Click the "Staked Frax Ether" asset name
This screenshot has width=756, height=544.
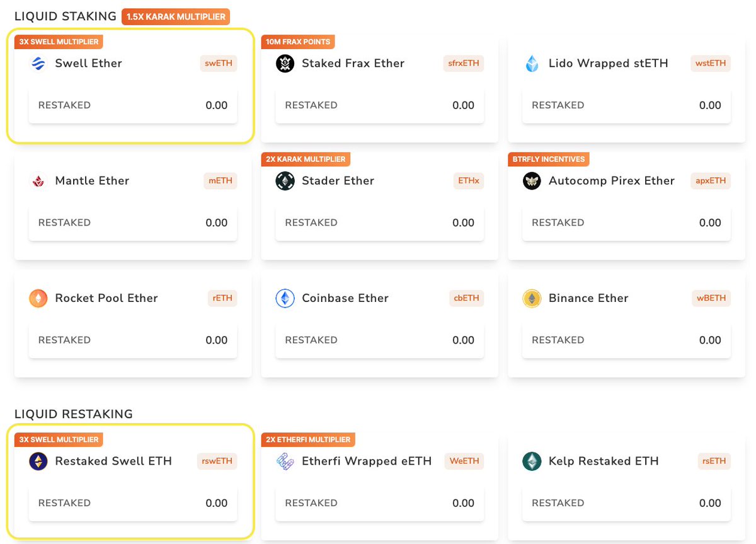tap(353, 63)
